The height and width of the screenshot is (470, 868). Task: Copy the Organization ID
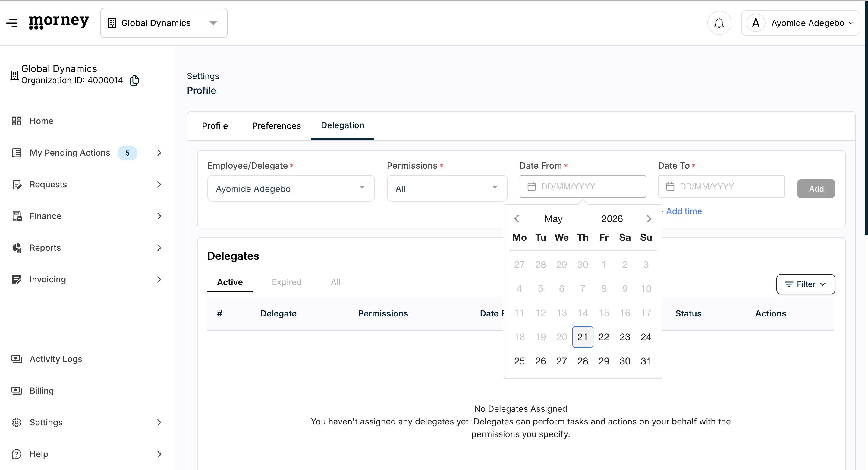tap(134, 80)
